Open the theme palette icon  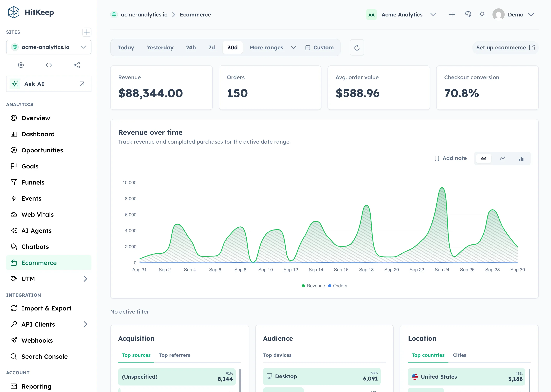point(468,15)
